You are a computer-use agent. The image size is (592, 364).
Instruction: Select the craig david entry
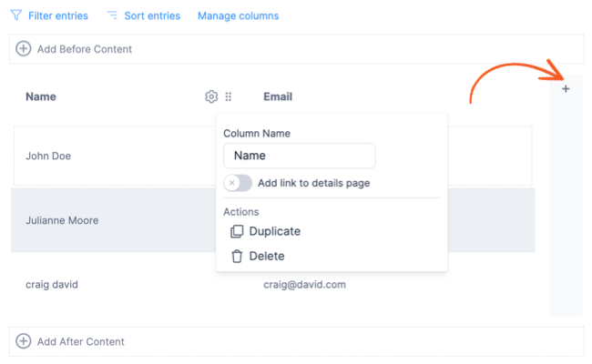(x=52, y=285)
